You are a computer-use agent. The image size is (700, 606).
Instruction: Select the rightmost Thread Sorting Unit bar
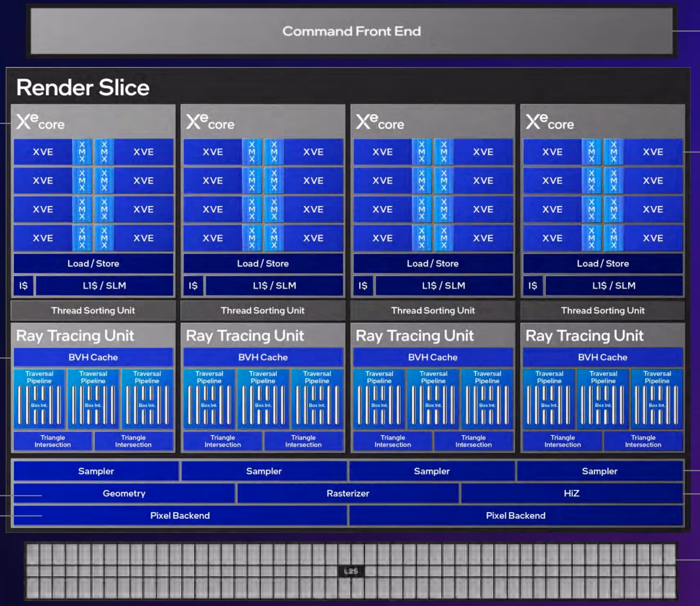point(603,310)
